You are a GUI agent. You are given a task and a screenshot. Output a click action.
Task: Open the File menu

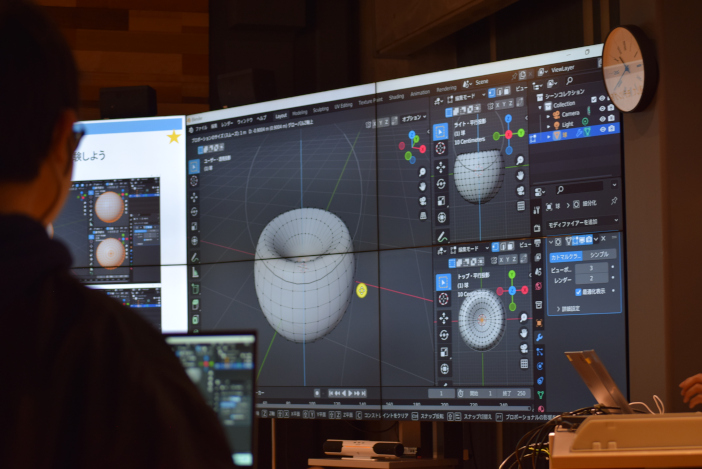point(201,128)
